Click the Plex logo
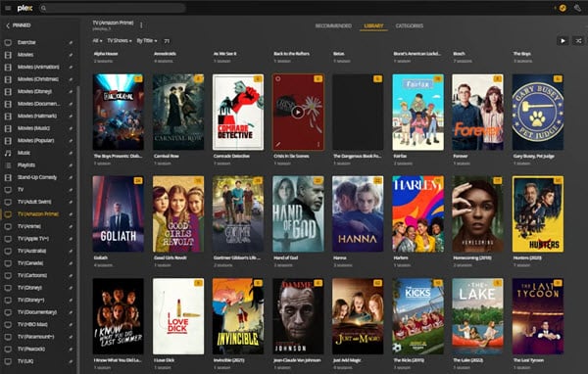Screen dimensions: 588x374 (x=24, y=8)
